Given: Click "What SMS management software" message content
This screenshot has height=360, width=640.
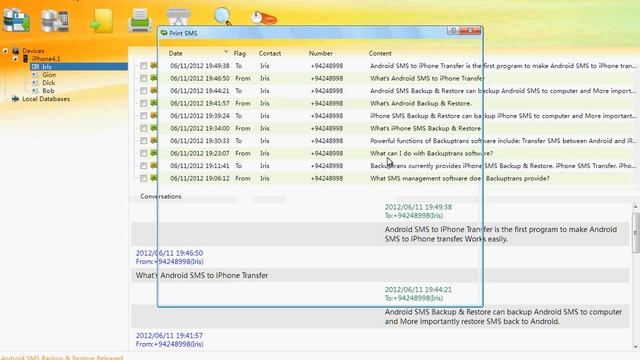Looking at the screenshot, I should coord(460,178).
